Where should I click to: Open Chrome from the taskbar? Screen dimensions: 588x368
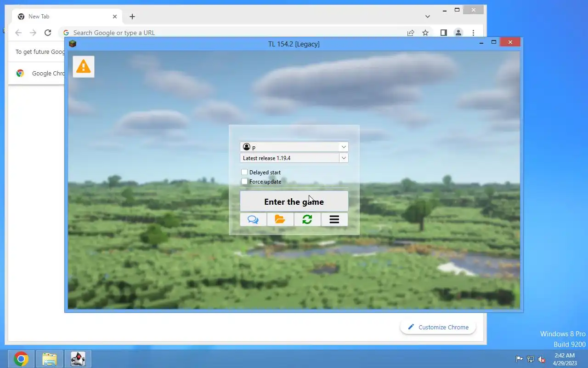click(x=21, y=359)
